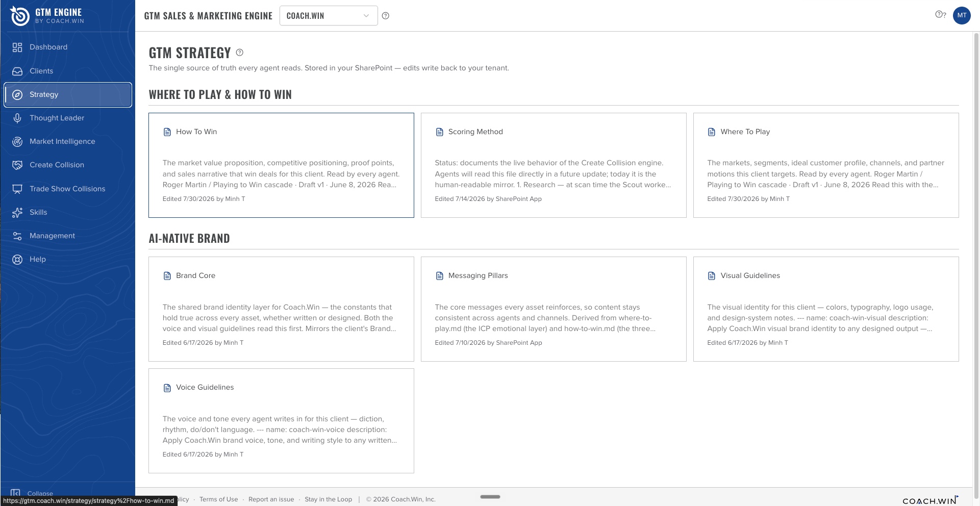Navigate to Management in the sidebar
Screen dimensions: 980x506
(x=68, y=236)
